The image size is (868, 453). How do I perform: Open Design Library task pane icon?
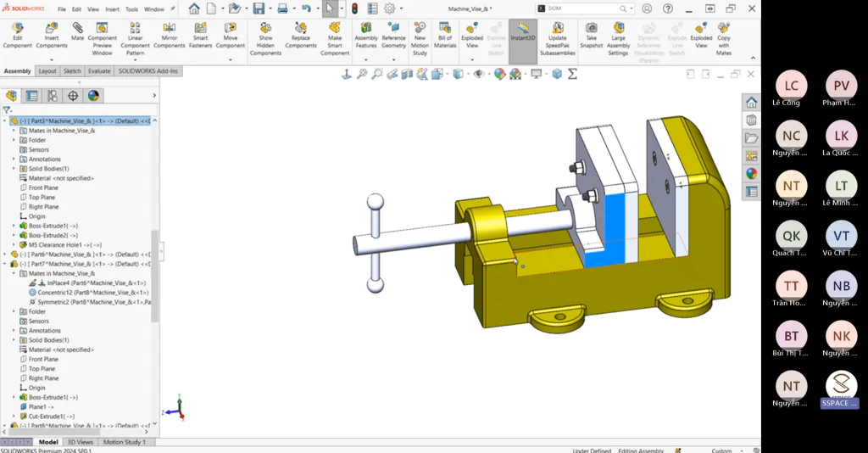[751, 120]
